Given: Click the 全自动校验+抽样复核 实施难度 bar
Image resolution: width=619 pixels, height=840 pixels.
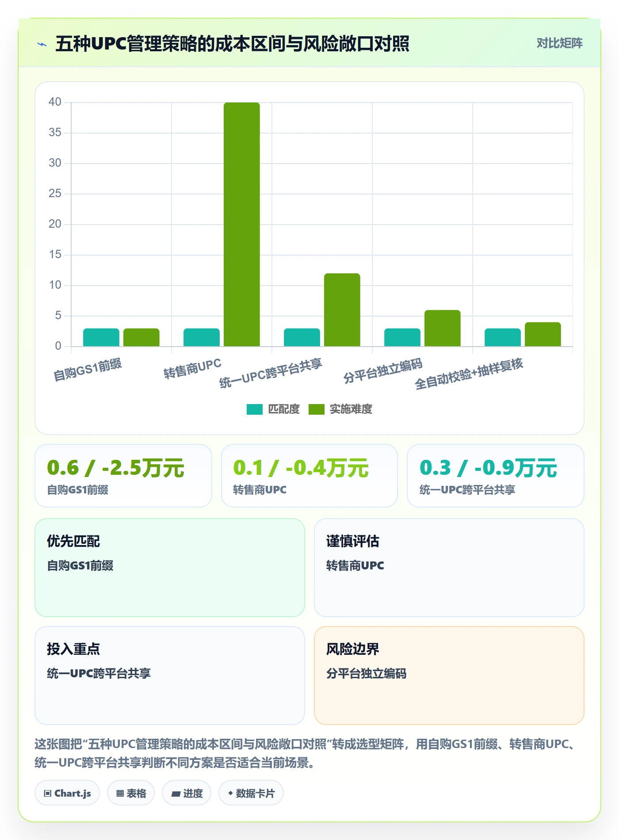Looking at the screenshot, I should click(x=543, y=334).
